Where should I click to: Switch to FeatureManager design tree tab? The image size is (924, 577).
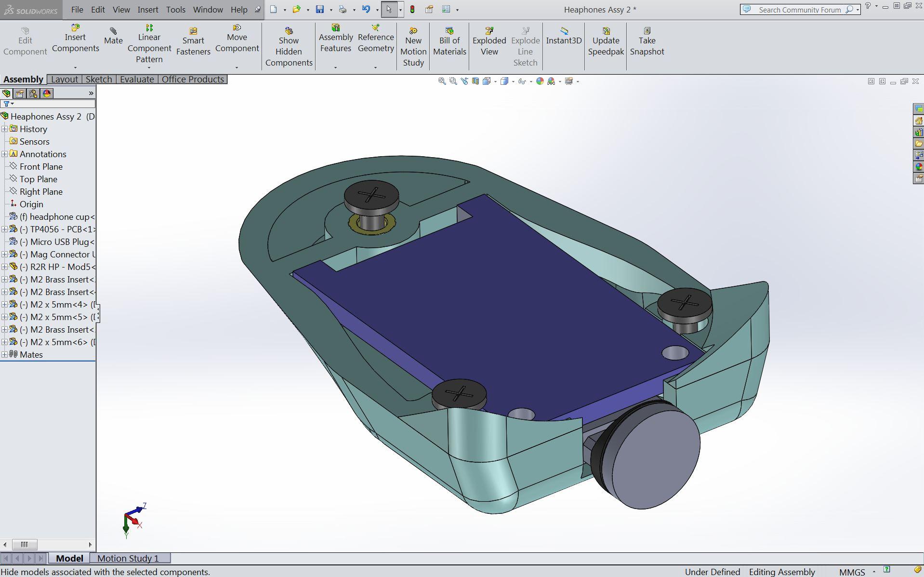click(x=6, y=93)
